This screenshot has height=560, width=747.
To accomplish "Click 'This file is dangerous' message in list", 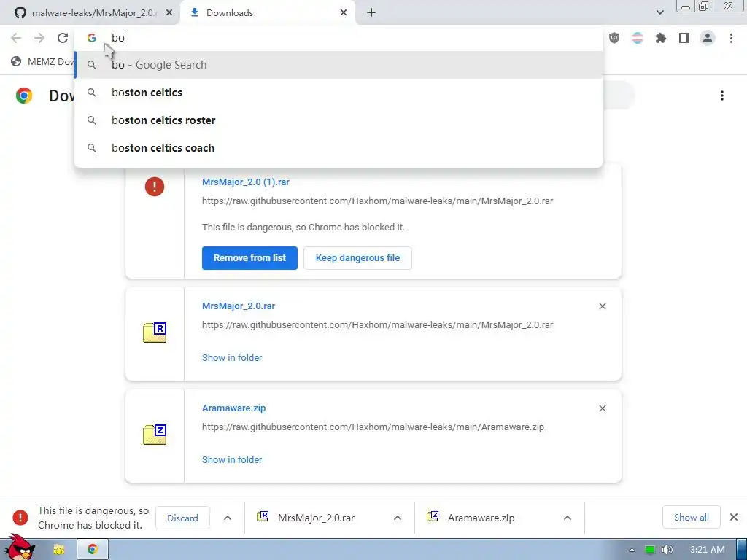I will click(x=303, y=227).
